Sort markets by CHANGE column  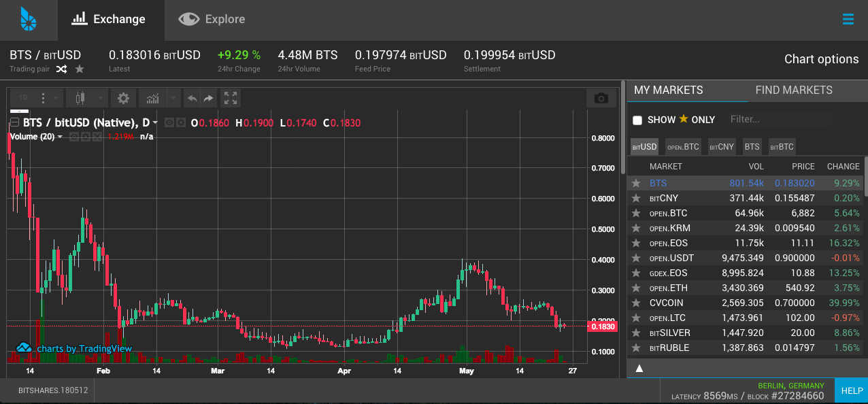[843, 167]
